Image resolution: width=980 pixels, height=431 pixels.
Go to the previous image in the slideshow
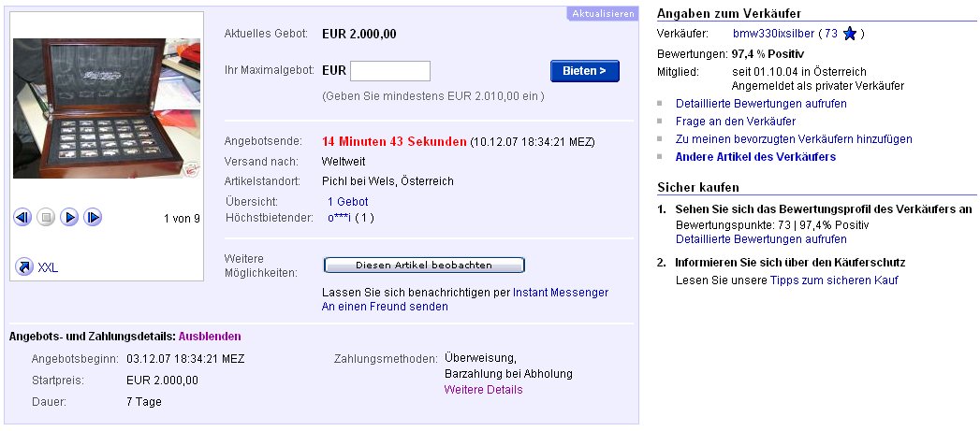[23, 218]
